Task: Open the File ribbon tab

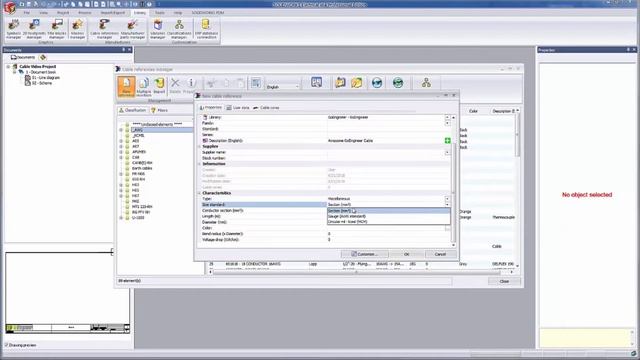Action: point(27,13)
